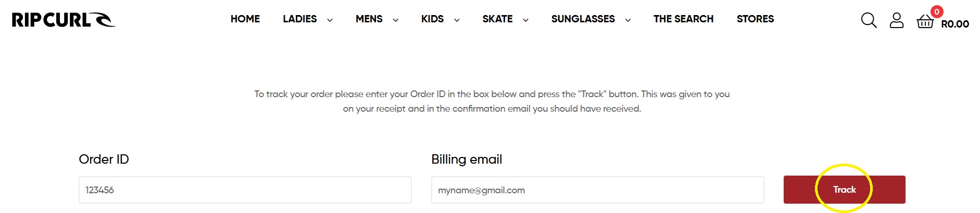The width and height of the screenshot is (980, 213).
Task: Navigate to the Stores page
Action: click(755, 19)
